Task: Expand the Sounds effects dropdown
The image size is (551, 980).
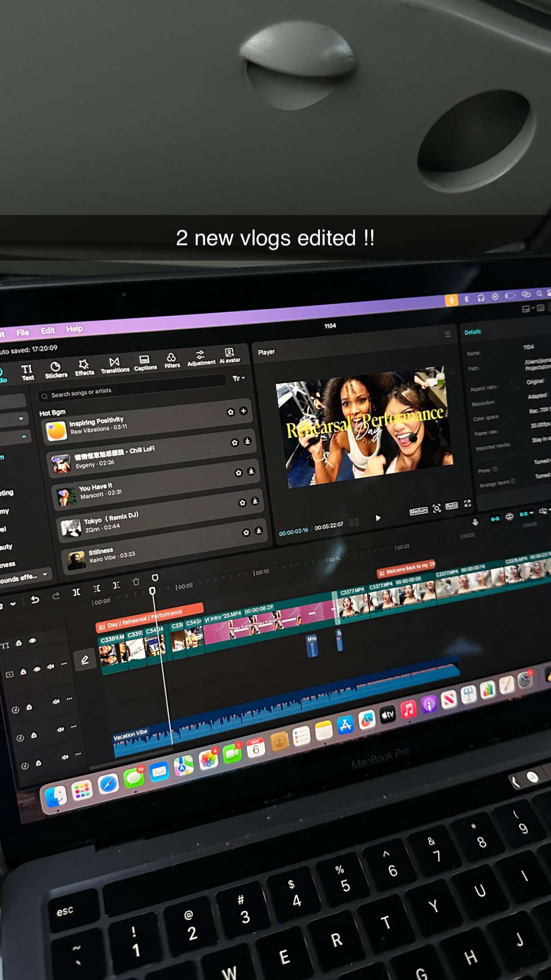Action: coord(45,574)
